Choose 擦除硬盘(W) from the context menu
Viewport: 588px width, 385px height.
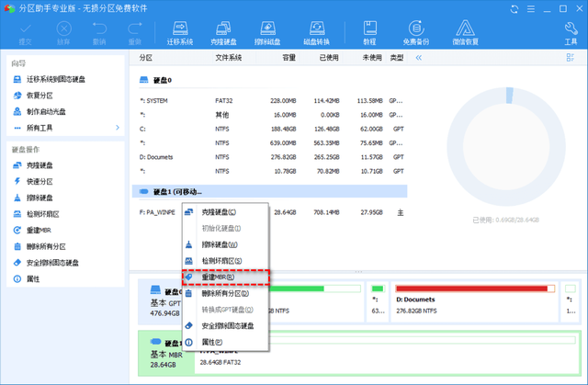(x=225, y=244)
